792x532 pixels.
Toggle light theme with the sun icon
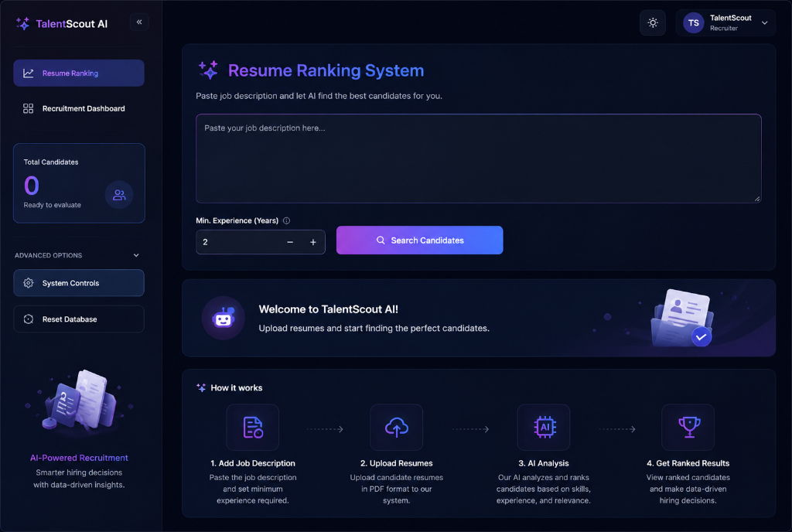click(x=653, y=22)
